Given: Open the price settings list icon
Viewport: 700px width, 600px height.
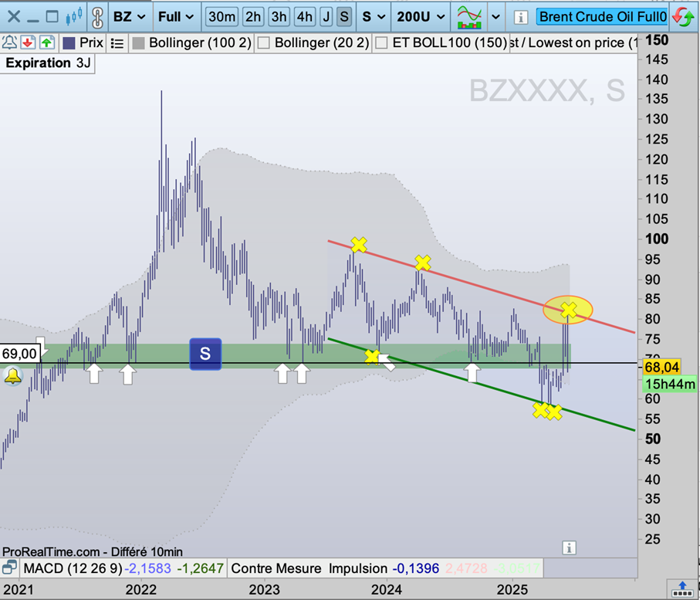Looking at the screenshot, I should coord(117,43).
